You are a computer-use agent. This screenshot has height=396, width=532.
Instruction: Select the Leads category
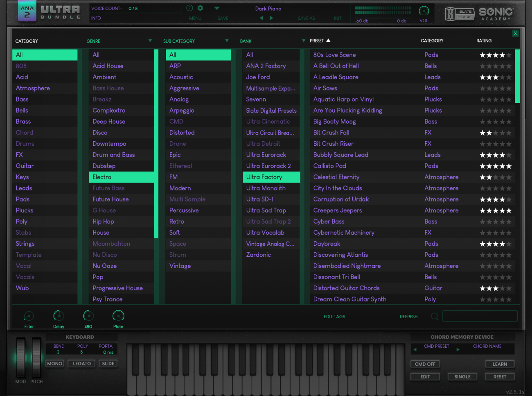click(x=45, y=188)
